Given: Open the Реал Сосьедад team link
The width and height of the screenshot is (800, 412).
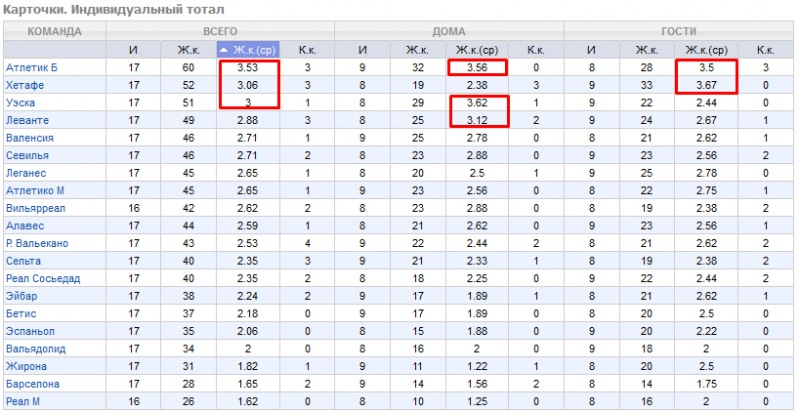Looking at the screenshot, I should [x=43, y=278].
